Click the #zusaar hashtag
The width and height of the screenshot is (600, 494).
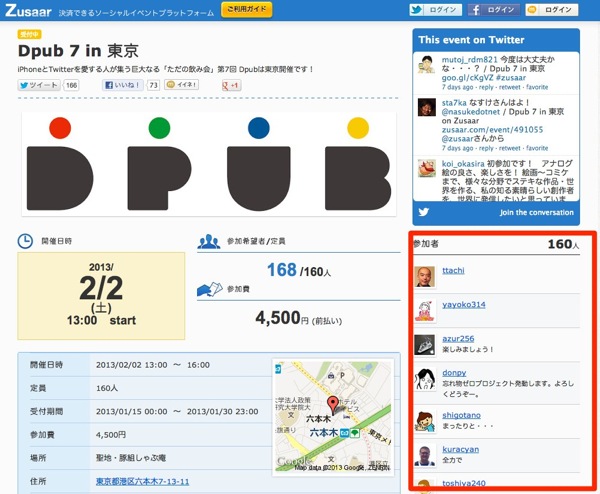click(x=510, y=77)
